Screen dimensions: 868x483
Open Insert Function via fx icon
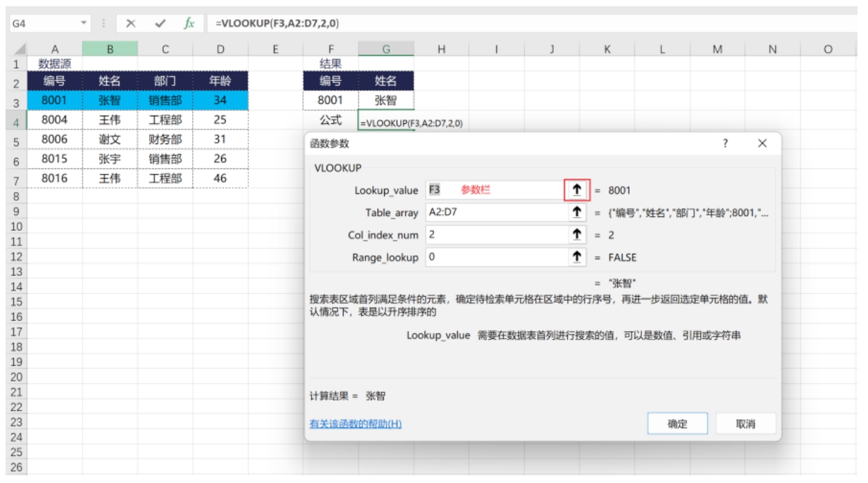pyautogui.click(x=189, y=24)
